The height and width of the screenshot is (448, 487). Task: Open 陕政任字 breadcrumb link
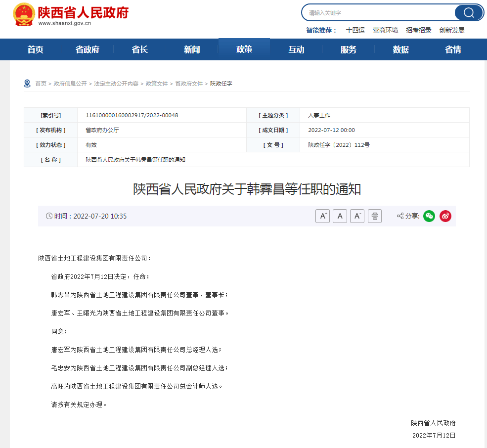pyautogui.click(x=221, y=84)
